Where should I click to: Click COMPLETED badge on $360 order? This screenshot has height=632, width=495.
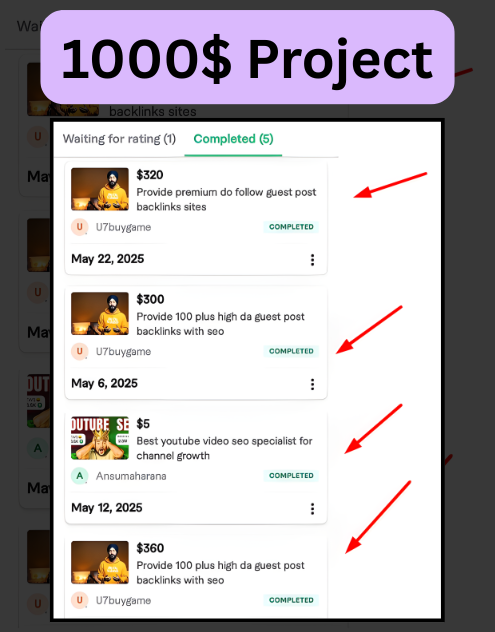[x=291, y=600]
